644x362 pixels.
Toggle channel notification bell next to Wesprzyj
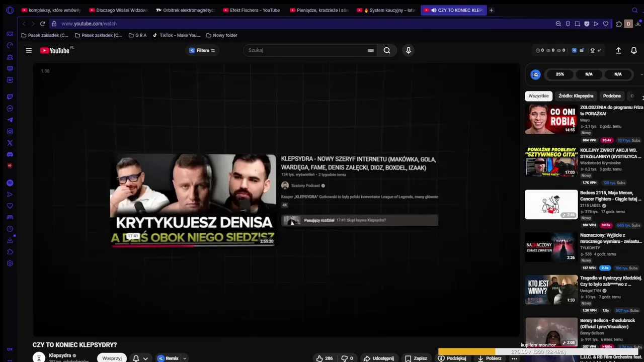coord(136,358)
